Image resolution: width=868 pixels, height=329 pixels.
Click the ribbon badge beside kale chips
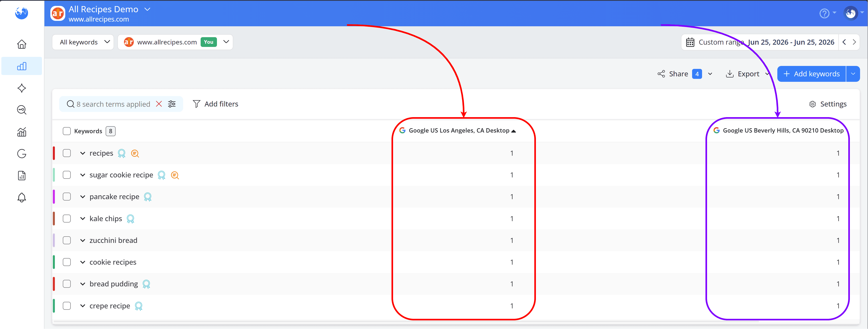[x=130, y=219]
